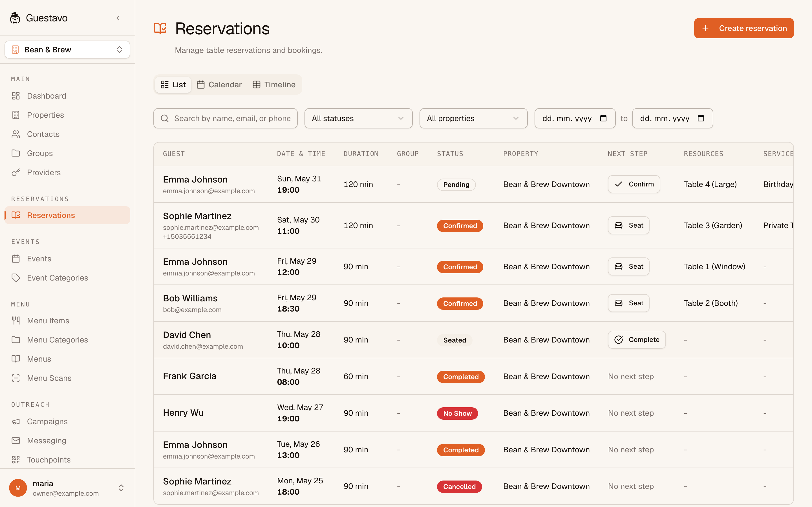Open the Dashboard sidebar icon
Viewport: 812px width, 507px height.
pyautogui.click(x=16, y=96)
